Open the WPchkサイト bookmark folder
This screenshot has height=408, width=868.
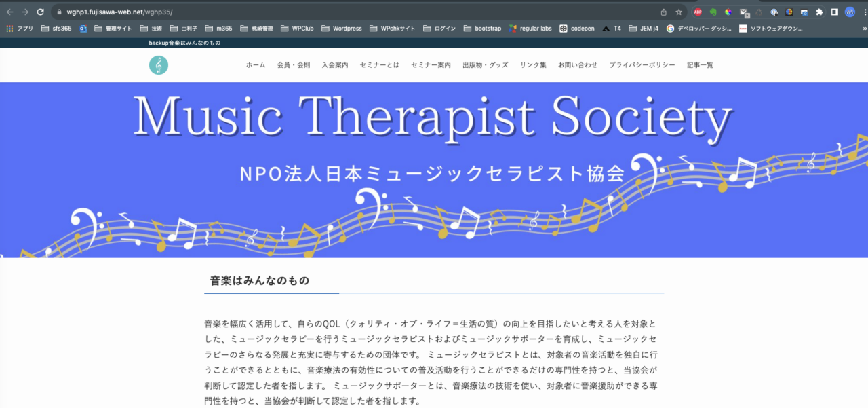[393, 29]
